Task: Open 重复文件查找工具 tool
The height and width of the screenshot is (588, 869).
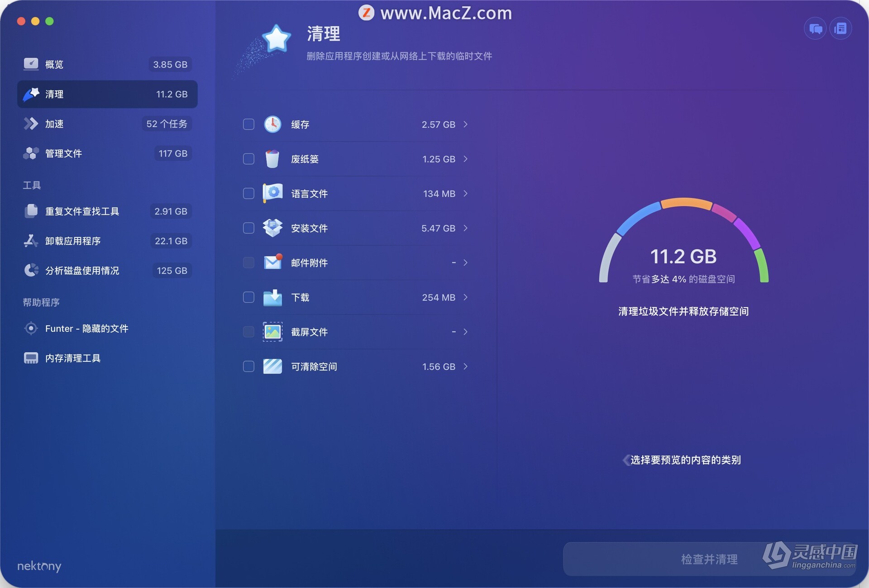Action: [107, 211]
